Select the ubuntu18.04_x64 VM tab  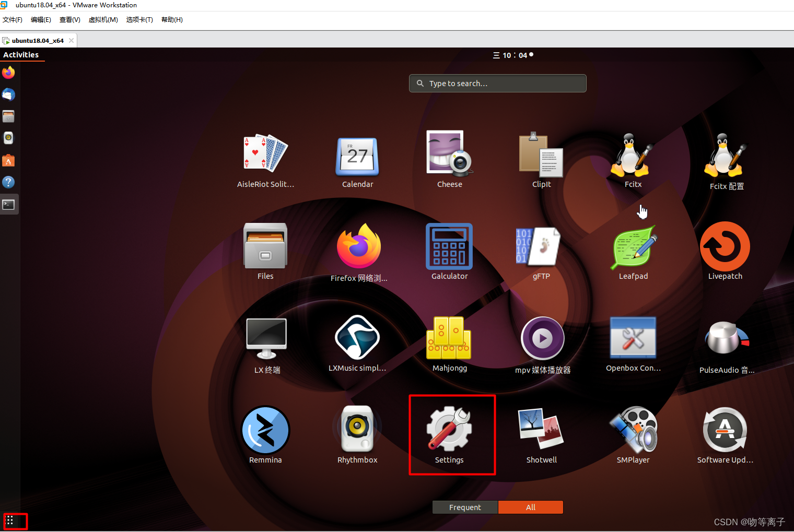tap(37, 41)
